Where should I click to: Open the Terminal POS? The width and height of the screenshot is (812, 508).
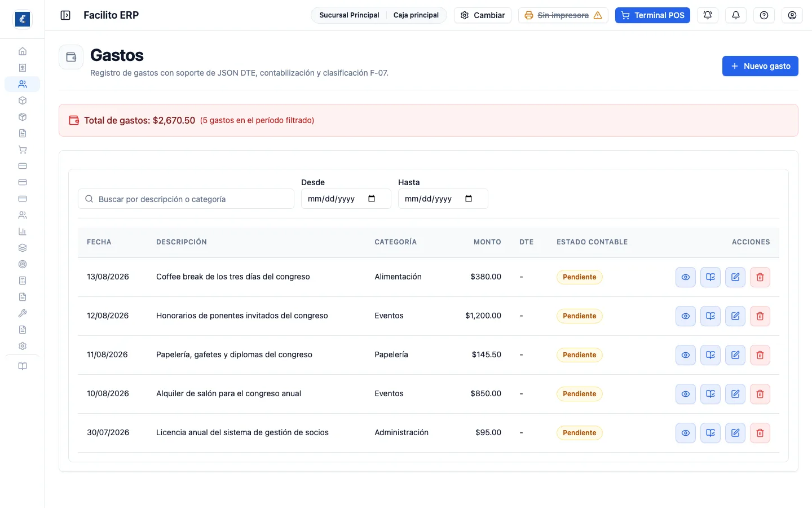(652, 15)
